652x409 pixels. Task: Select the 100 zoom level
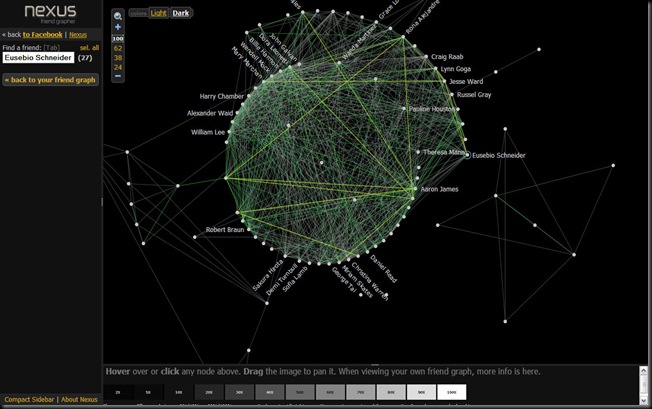click(118, 39)
